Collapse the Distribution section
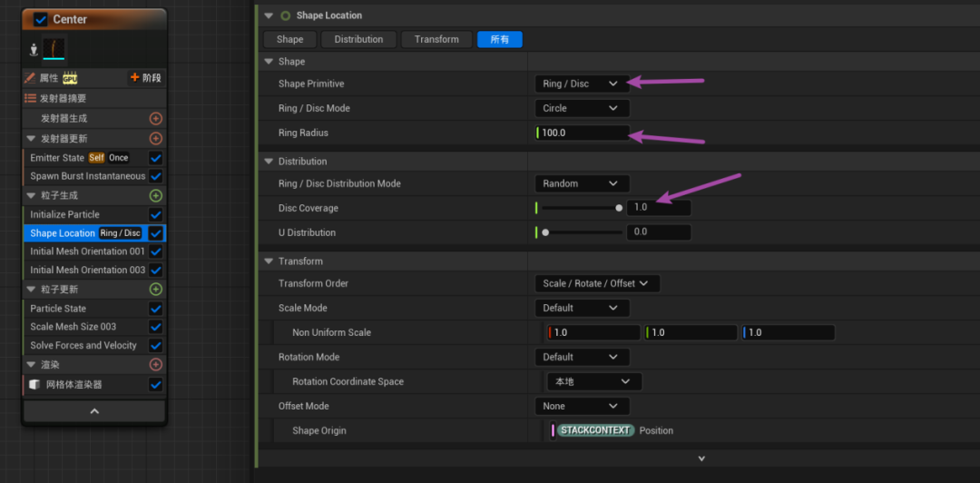The height and width of the screenshot is (483, 980). click(x=269, y=161)
